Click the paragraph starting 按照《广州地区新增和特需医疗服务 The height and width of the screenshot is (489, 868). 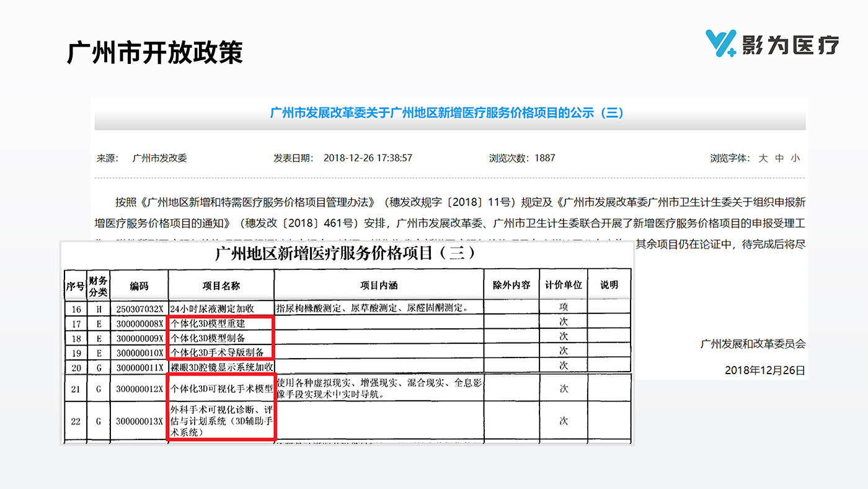pos(451,223)
